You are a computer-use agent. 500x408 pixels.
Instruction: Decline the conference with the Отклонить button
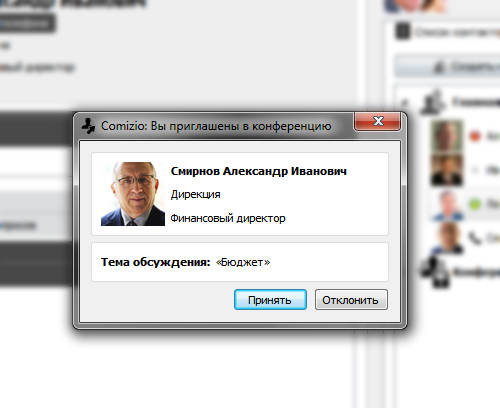coord(351,300)
